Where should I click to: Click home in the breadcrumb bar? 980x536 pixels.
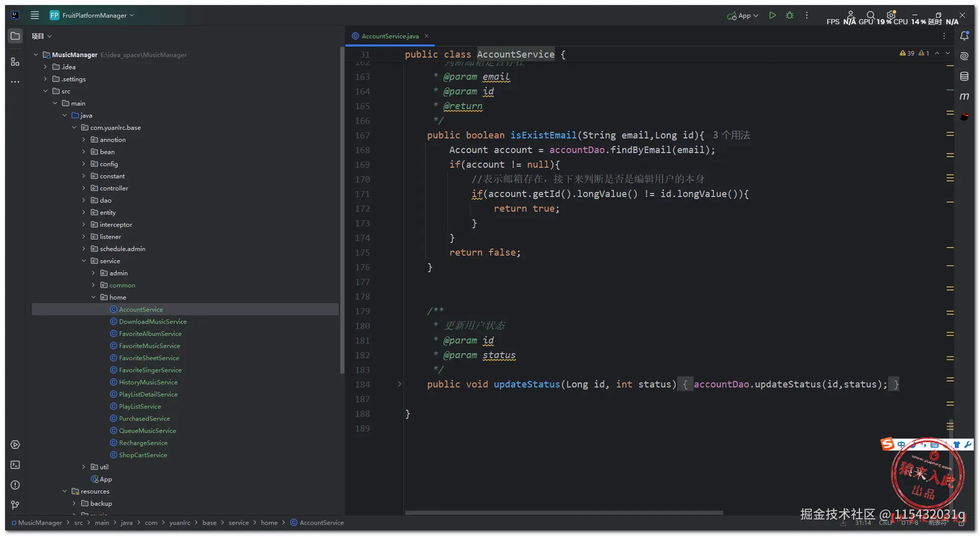click(269, 523)
